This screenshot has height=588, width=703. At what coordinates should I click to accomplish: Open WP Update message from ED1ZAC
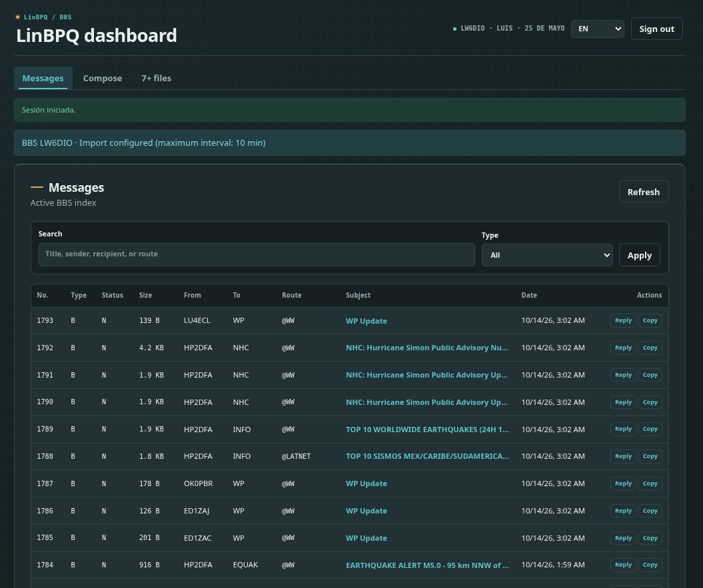coord(366,538)
